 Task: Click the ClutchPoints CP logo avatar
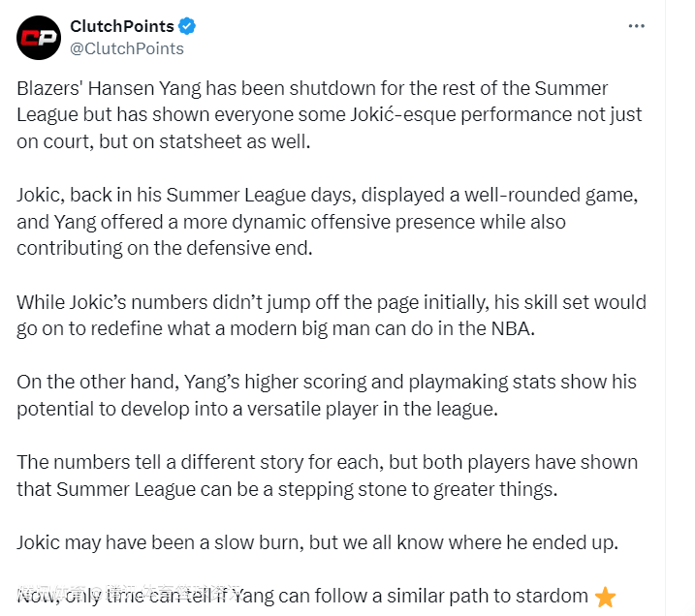pos(39,38)
